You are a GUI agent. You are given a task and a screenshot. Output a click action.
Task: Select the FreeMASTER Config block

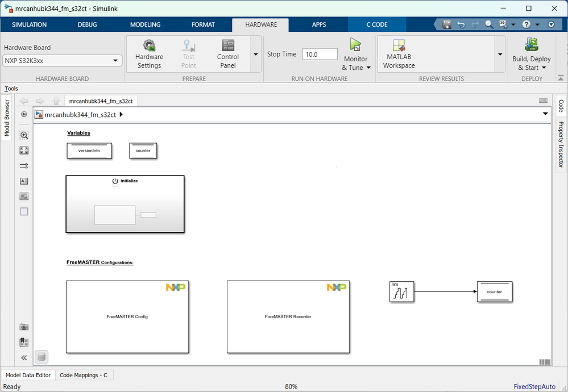pyautogui.click(x=127, y=316)
